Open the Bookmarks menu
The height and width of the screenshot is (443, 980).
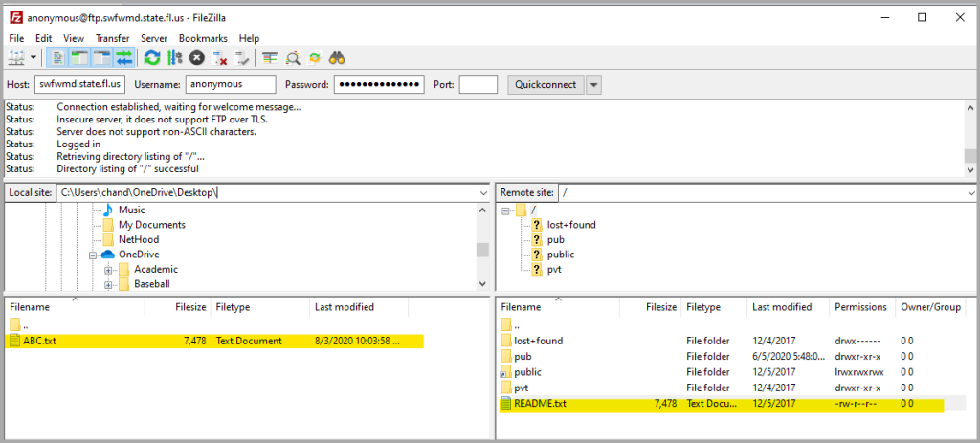point(205,38)
